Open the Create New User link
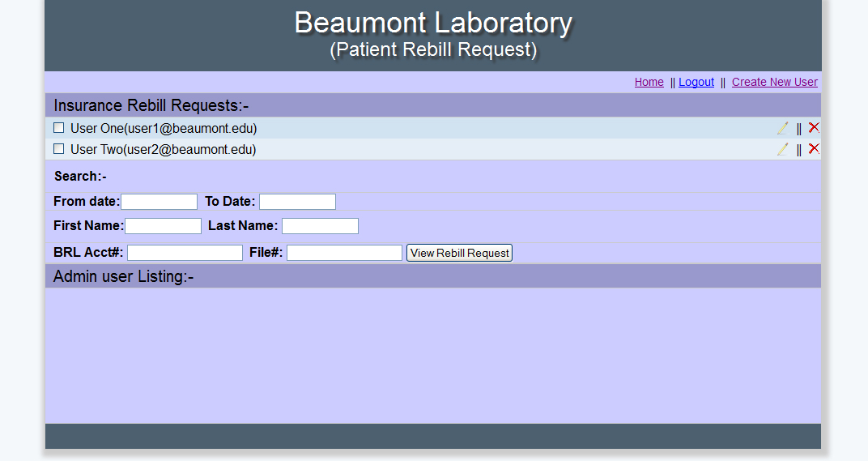Screen dimensions: 868x461 (774, 82)
